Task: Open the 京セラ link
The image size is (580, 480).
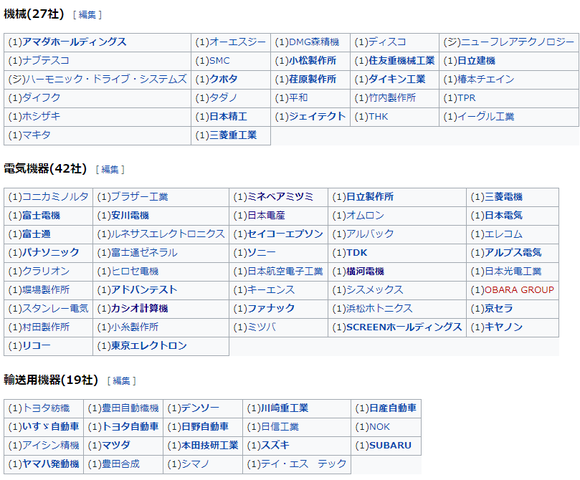Action: click(x=499, y=308)
